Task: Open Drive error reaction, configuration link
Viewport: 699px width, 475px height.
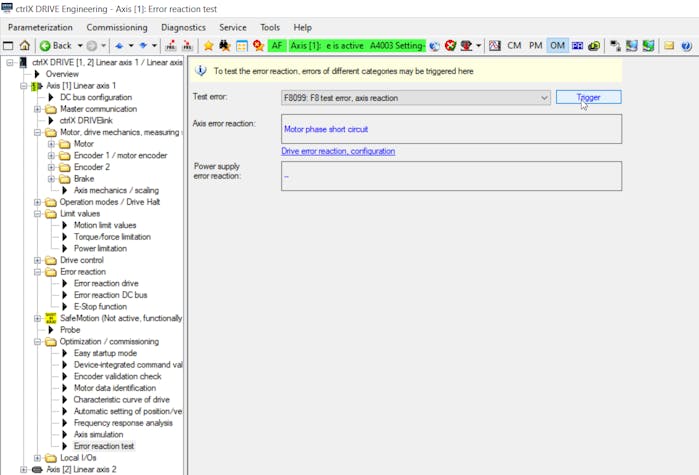Action: click(338, 151)
